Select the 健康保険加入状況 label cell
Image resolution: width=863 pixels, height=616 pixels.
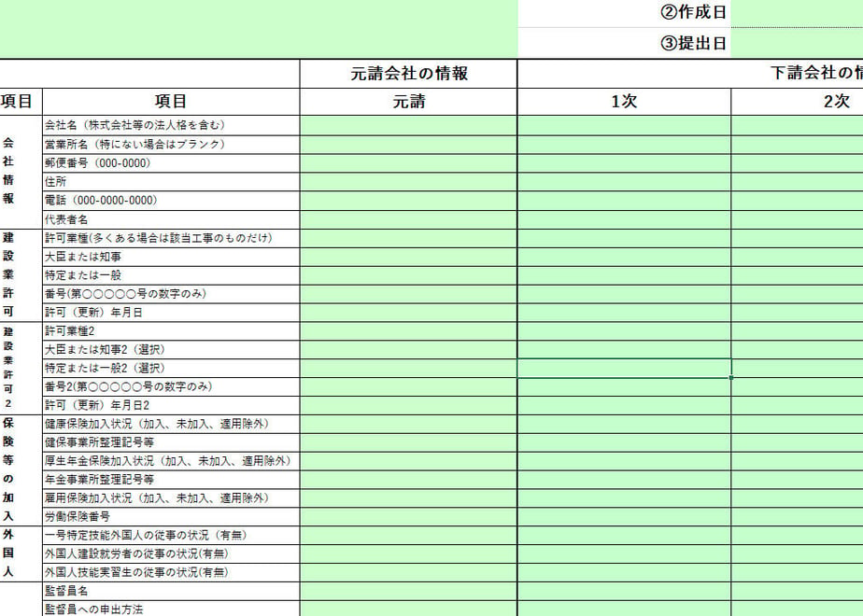pos(171,424)
